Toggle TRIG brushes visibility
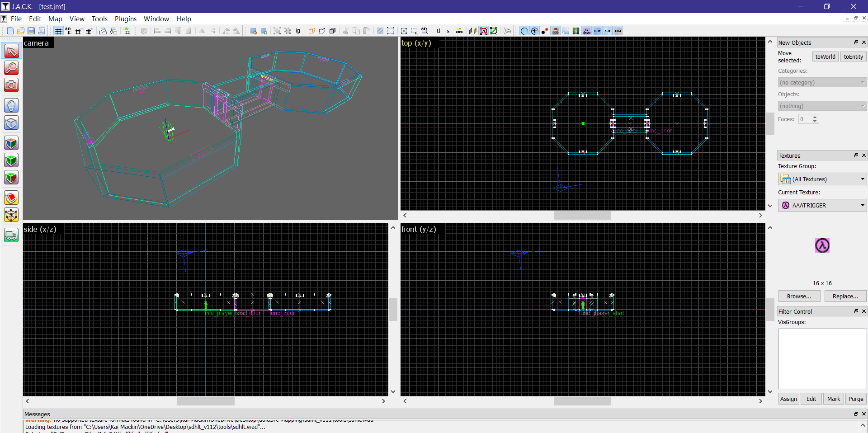This screenshot has height=433, width=868. (x=618, y=31)
